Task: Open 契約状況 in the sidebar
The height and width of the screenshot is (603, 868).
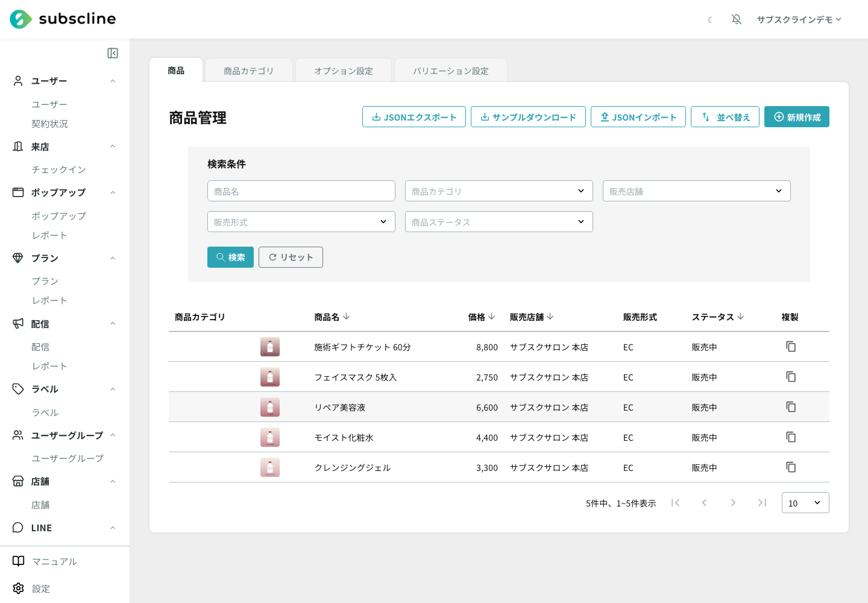Action: tap(49, 124)
